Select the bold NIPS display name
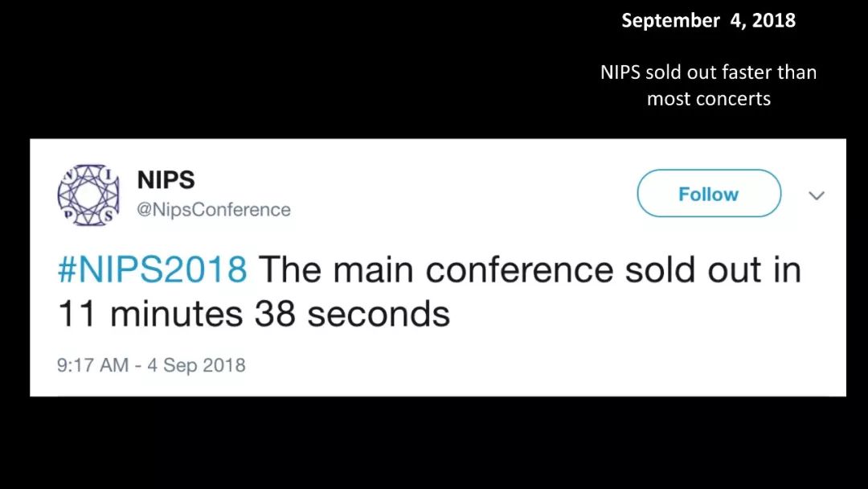This screenshot has width=868, height=489. click(x=166, y=179)
